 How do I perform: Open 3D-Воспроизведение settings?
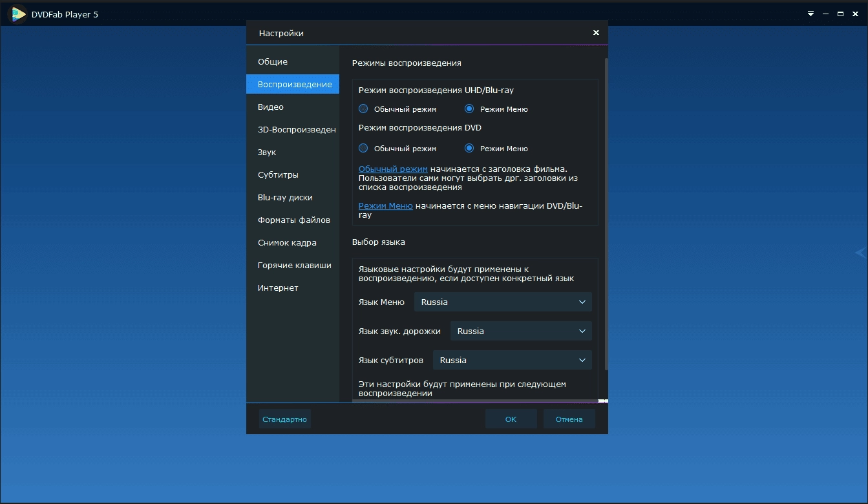293,129
